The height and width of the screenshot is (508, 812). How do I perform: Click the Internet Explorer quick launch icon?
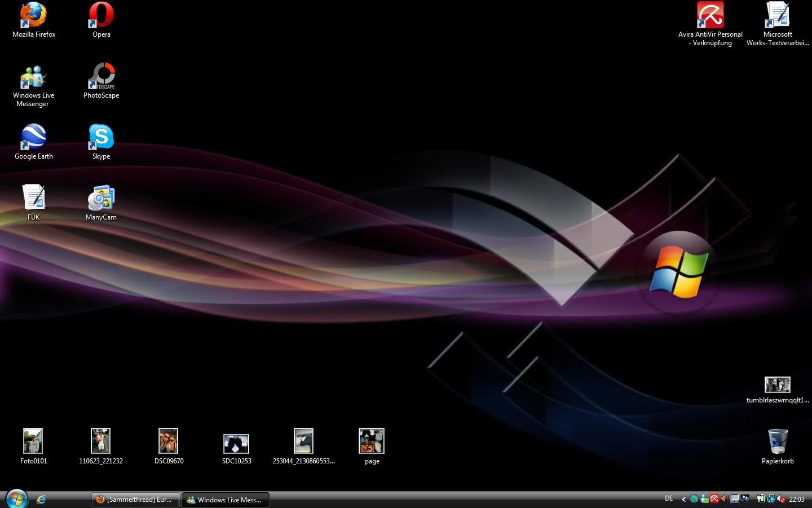click(x=41, y=500)
